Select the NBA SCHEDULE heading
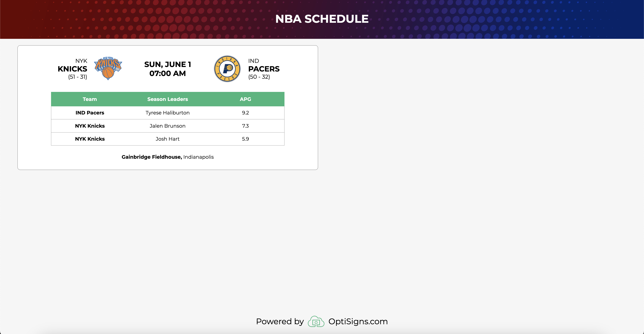 (x=322, y=19)
